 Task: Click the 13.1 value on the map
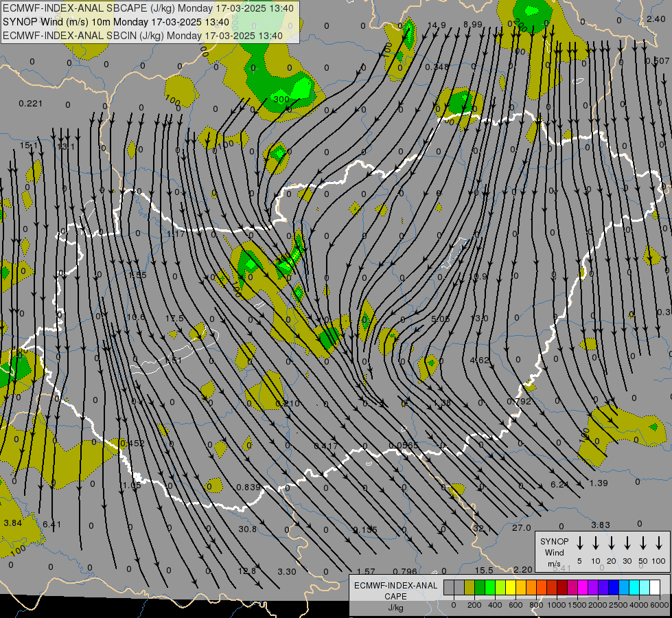coord(66,147)
